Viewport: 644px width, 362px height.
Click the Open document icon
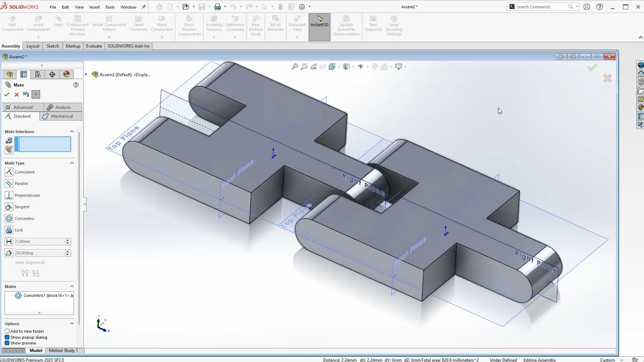[x=186, y=7]
